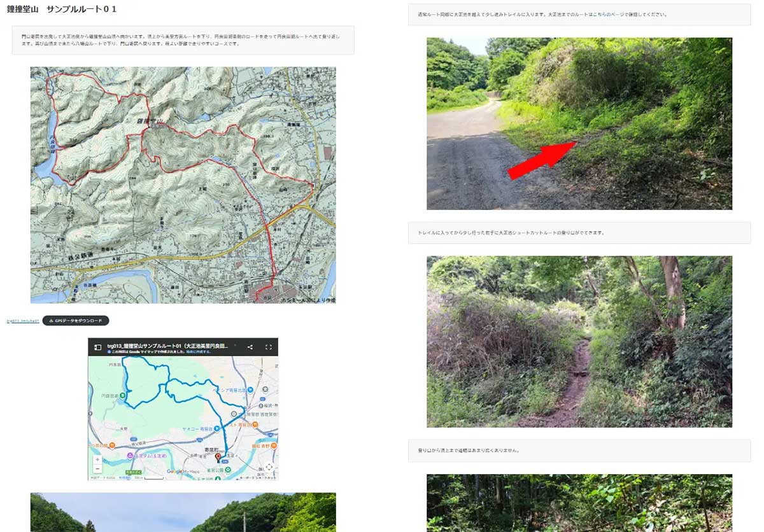Viewport: 764px width, 532px height.
Task: Open the embedded map in fullscreen view
Action: (268, 347)
